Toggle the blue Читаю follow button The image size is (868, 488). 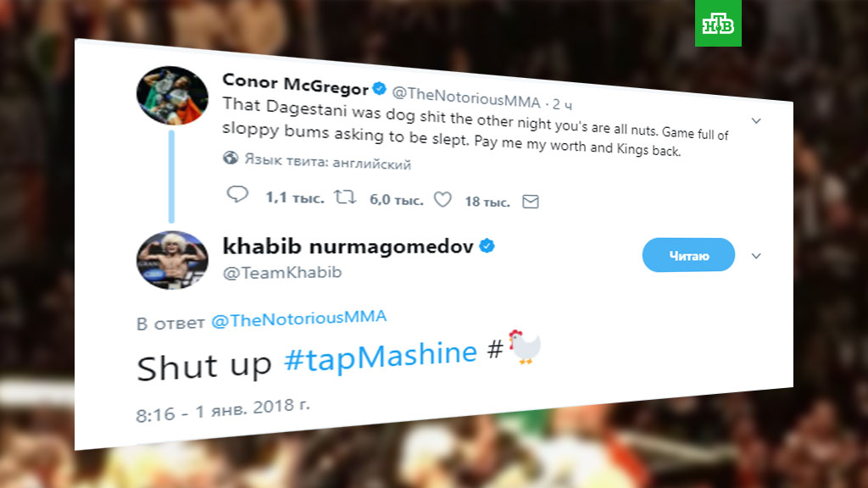point(688,255)
